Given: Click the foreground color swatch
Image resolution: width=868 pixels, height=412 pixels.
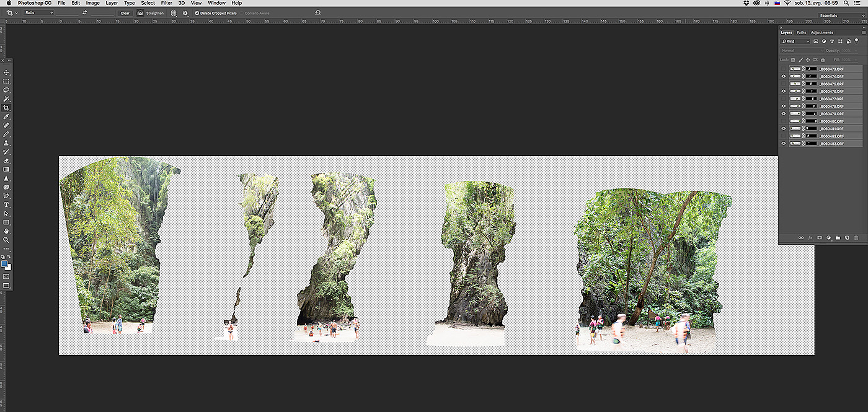Looking at the screenshot, I should pyautogui.click(x=5, y=263).
